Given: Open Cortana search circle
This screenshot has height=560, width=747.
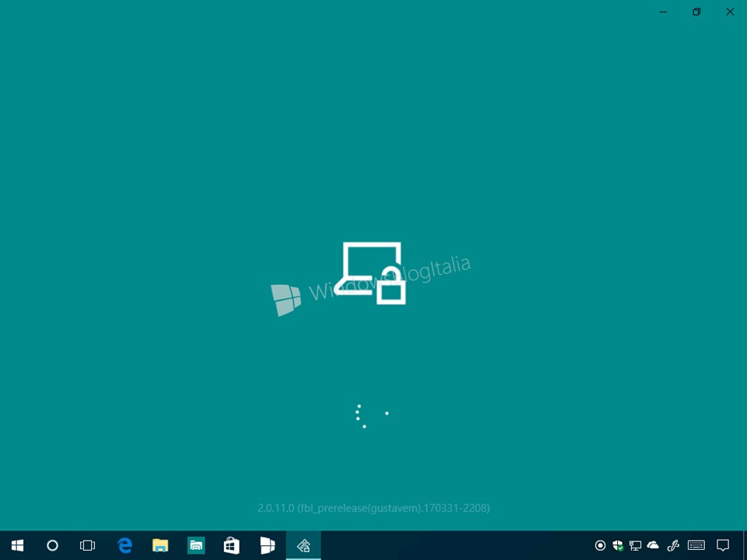Looking at the screenshot, I should (52, 545).
